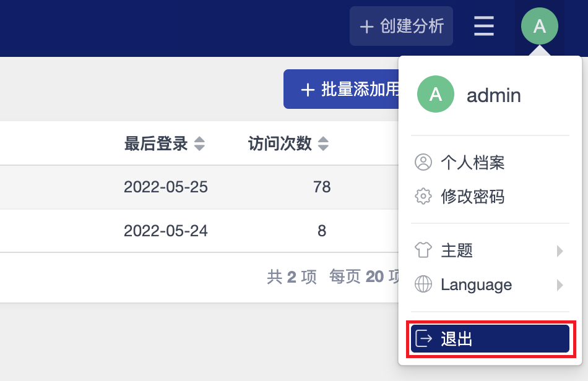Expand the 主题 submenu arrow
This screenshot has width=588, height=381.
pyautogui.click(x=560, y=250)
